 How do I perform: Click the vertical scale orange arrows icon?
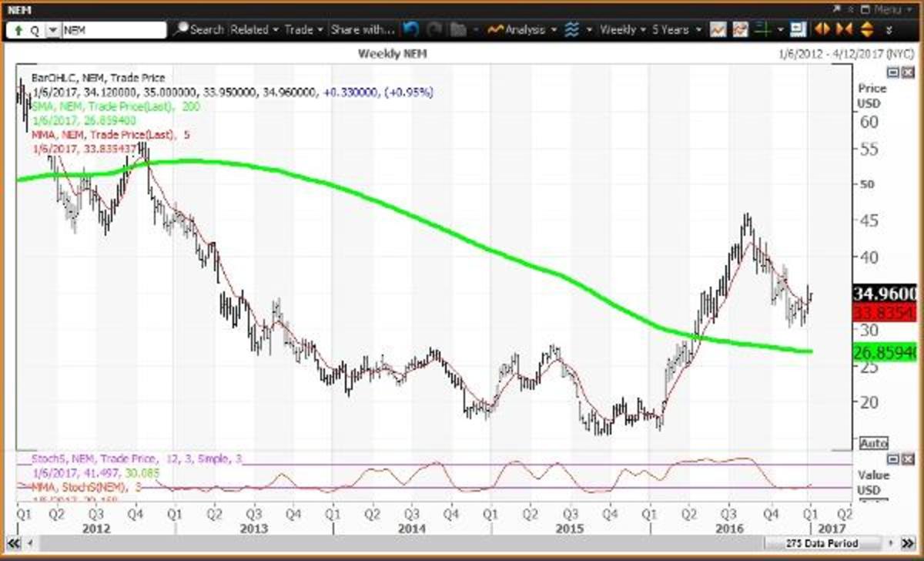(x=865, y=30)
